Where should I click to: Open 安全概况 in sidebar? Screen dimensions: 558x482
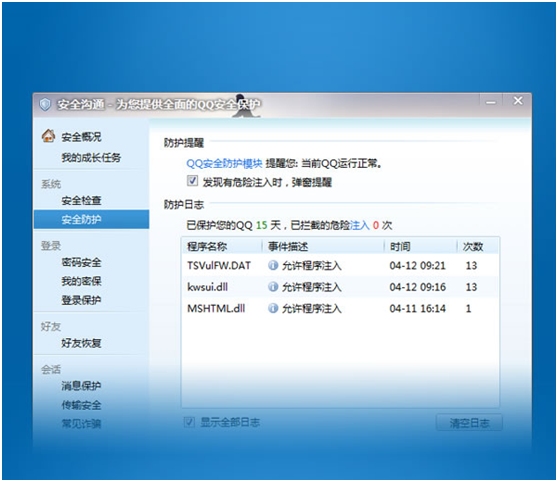pyautogui.click(x=81, y=137)
